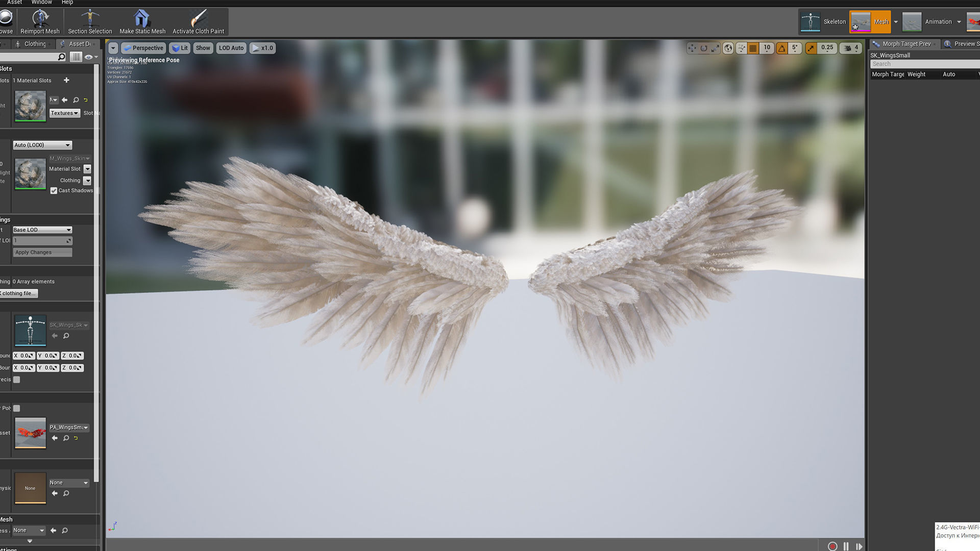Click the clothing file import button

tap(18, 293)
